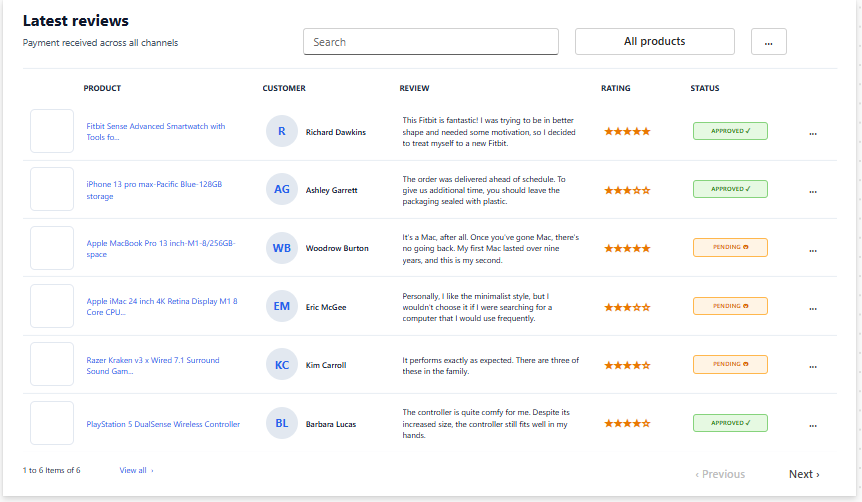Select customer name Woodrow Burton
The image size is (862, 502).
(337, 249)
